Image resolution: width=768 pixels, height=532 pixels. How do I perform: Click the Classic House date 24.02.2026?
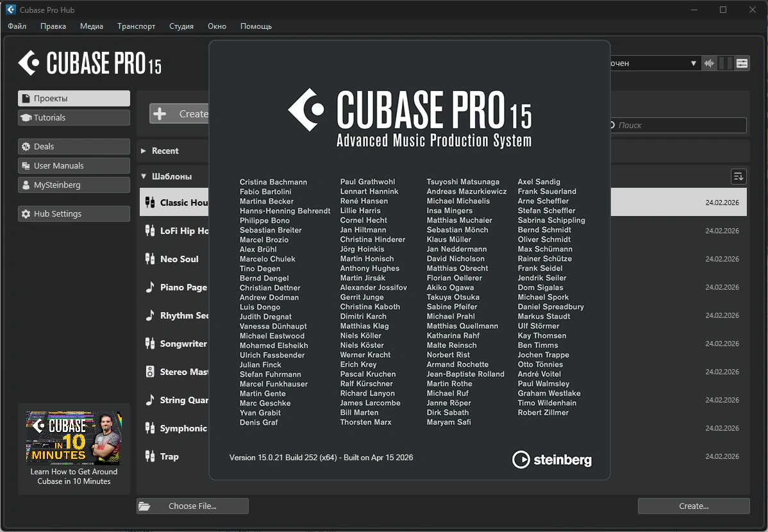(x=722, y=203)
